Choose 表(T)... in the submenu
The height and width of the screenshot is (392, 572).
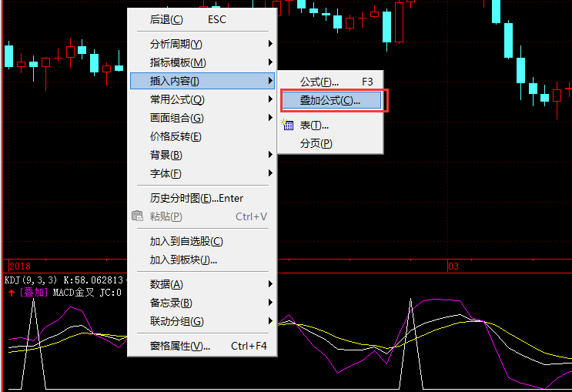pos(330,126)
